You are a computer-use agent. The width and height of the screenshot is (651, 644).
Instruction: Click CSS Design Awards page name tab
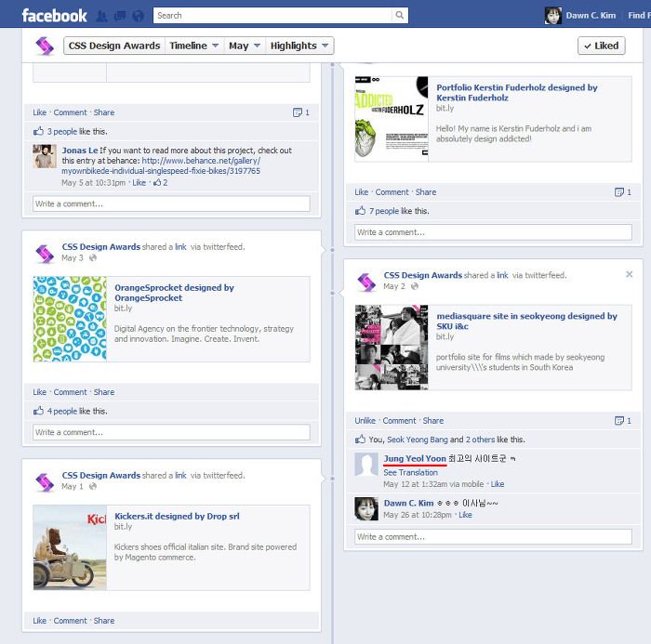[114, 46]
